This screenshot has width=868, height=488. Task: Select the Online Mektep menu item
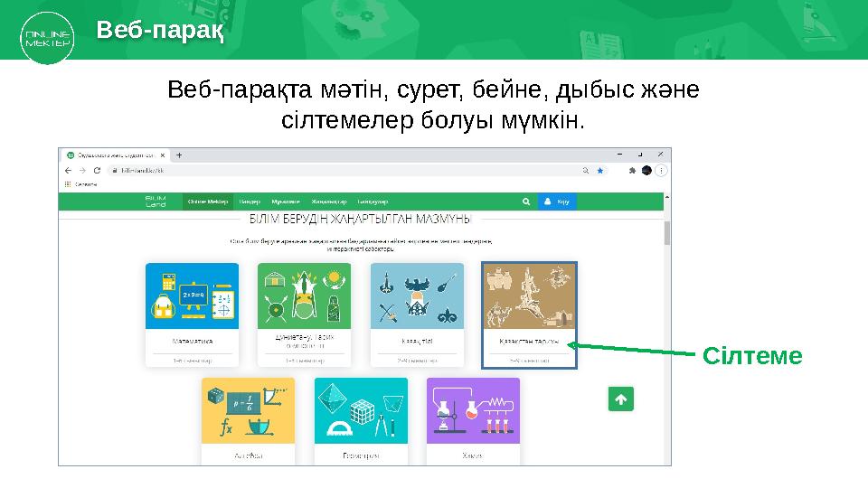tap(208, 202)
